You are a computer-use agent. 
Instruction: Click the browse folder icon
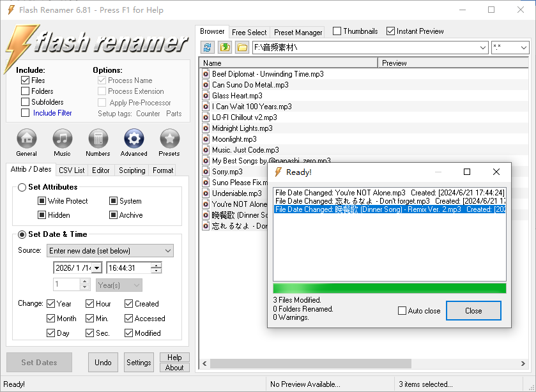click(241, 47)
